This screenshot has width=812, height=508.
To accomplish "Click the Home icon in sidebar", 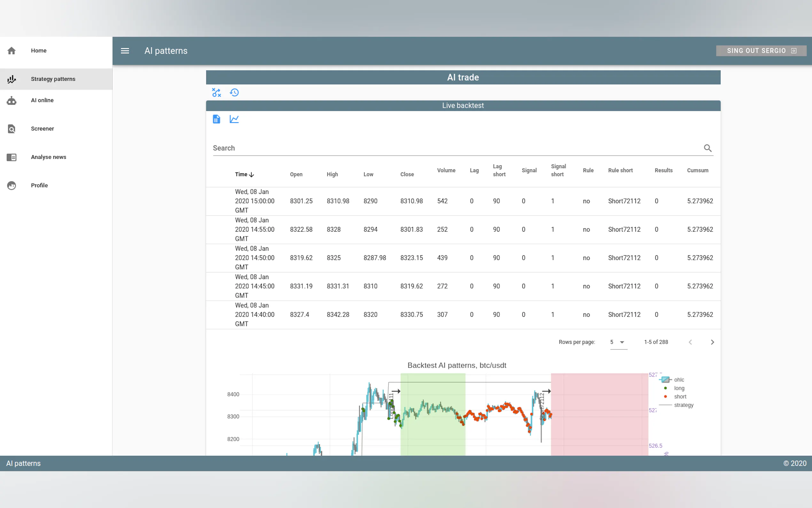I will point(12,51).
